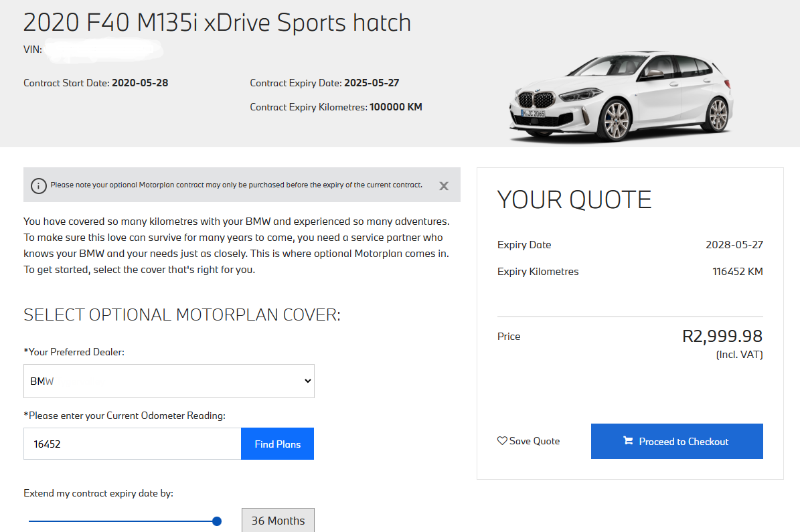Click the Extend my contract expiry date label
This screenshot has height=532, width=800.
pyautogui.click(x=98, y=493)
